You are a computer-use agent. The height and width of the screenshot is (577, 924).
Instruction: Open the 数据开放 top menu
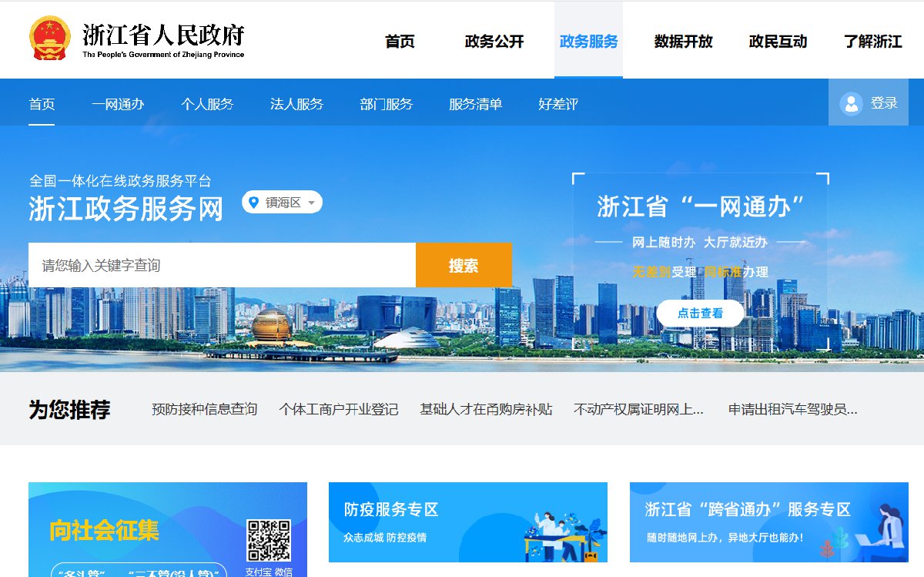[x=683, y=42]
